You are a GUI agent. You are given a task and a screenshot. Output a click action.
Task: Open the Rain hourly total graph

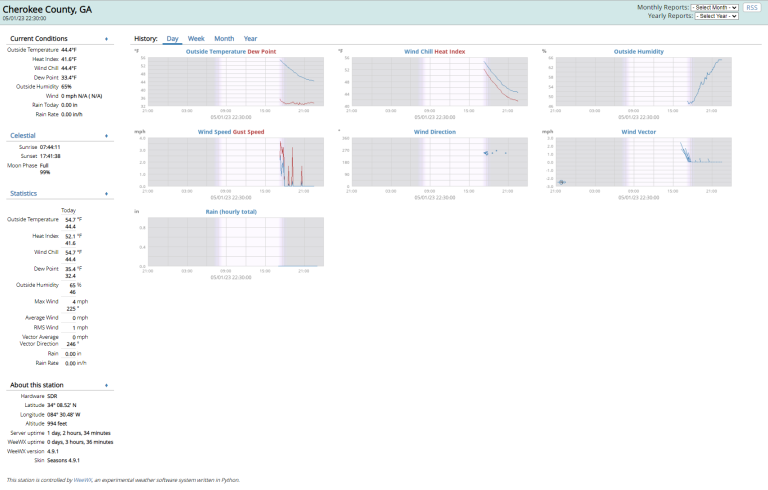coord(232,242)
